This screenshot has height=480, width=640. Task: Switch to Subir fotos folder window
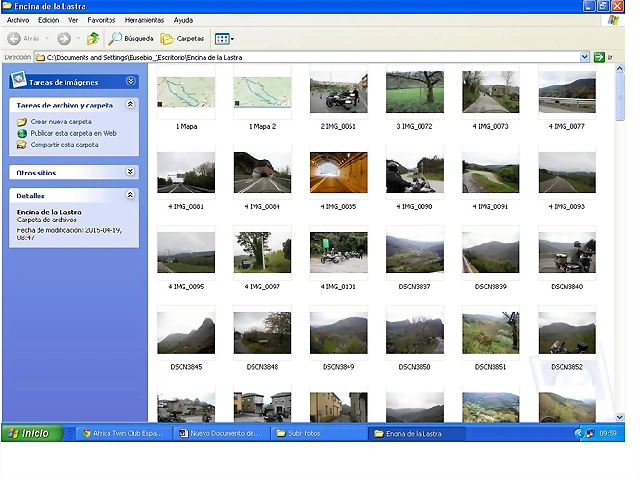318,433
